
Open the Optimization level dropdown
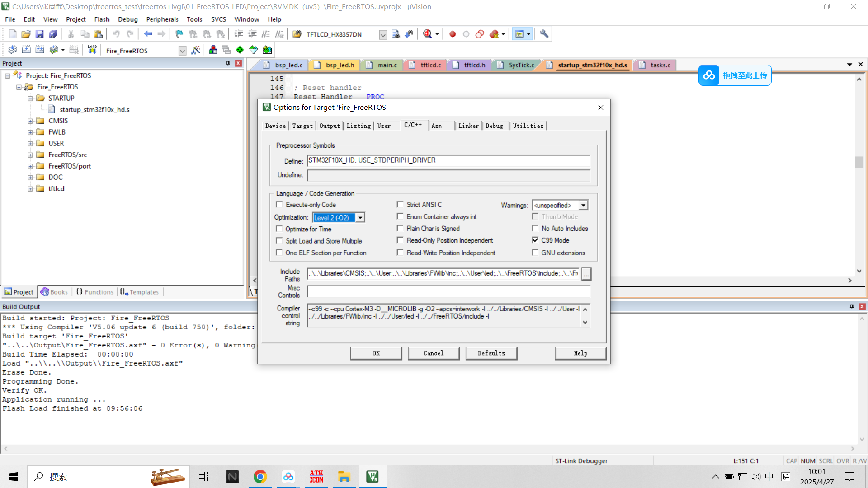coord(360,218)
